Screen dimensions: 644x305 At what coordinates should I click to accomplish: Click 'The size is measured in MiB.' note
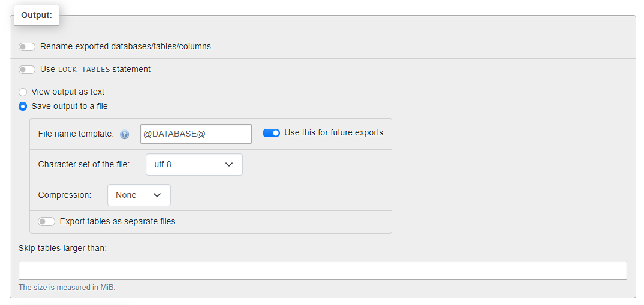click(x=67, y=288)
